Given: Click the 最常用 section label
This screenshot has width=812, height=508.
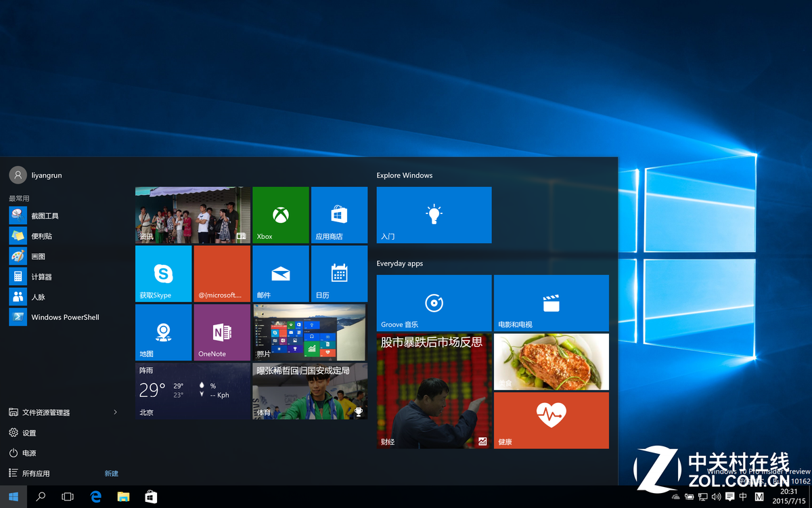Looking at the screenshot, I should [x=19, y=198].
